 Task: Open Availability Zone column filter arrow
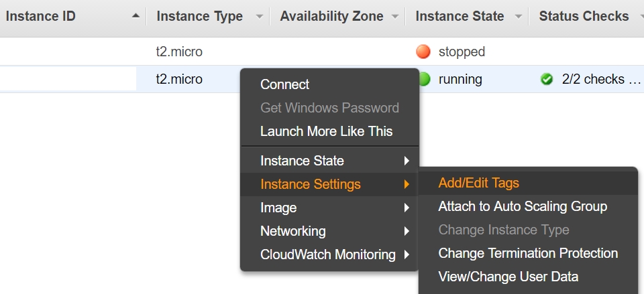pos(395,16)
